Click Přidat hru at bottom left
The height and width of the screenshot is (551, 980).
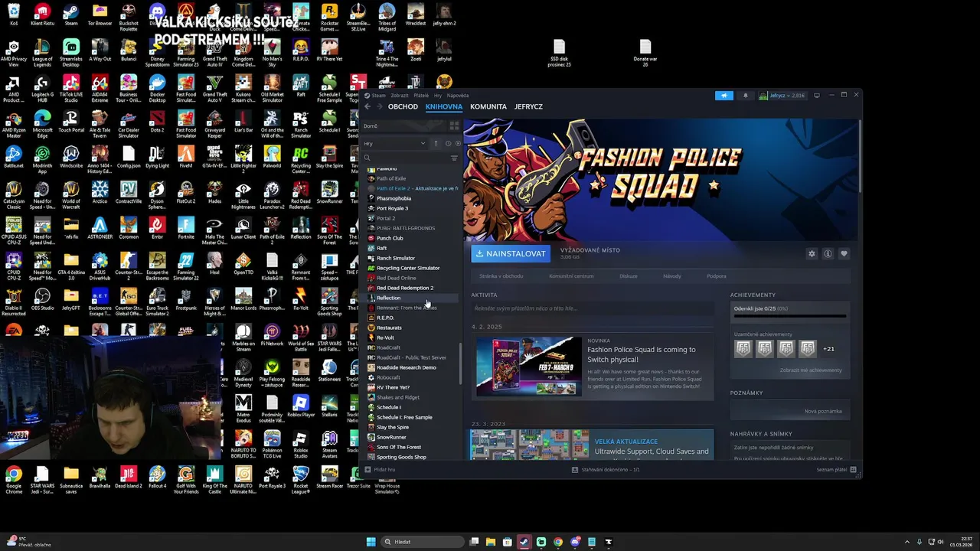[380, 470]
